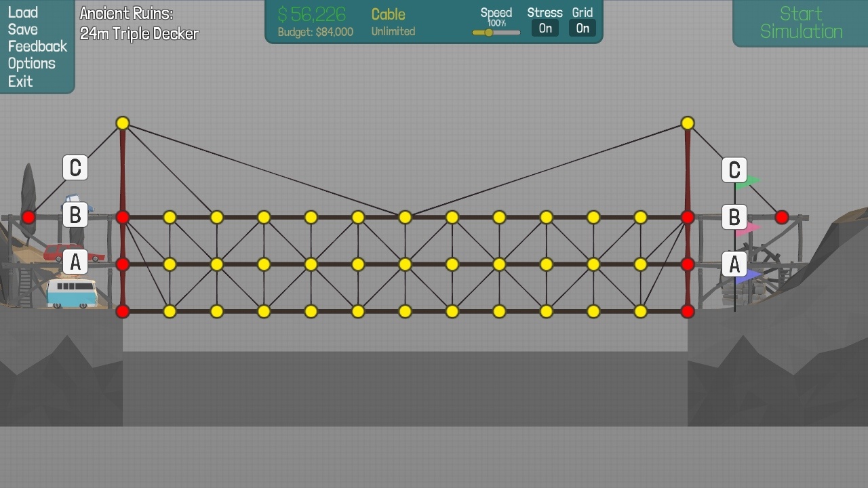Toggle the Stress display On button
Viewport: 868px width, 488px height.
(x=545, y=28)
